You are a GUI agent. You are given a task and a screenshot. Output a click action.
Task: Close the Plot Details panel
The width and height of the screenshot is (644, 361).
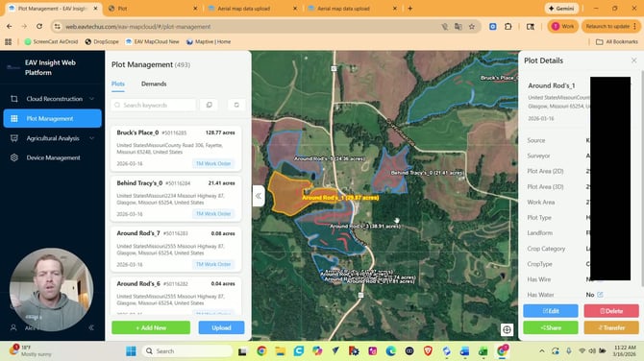[633, 60]
